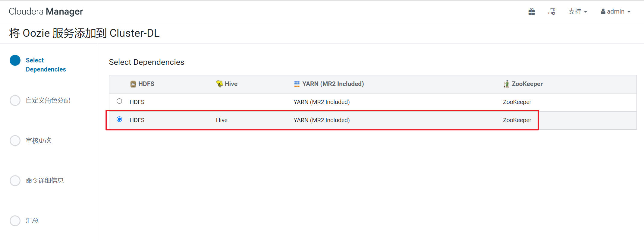Click the 汇总 step circle
The height and width of the screenshot is (241, 644).
pos(15,221)
